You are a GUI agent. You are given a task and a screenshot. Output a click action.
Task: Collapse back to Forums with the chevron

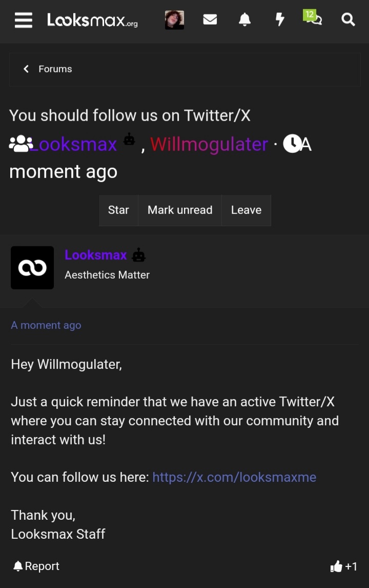point(26,69)
